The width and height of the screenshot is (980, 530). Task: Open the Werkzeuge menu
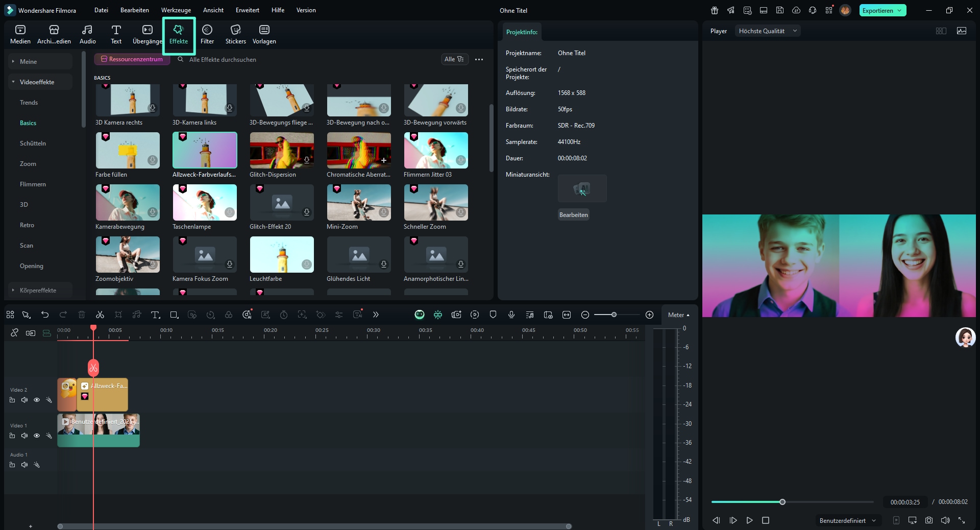tap(176, 10)
